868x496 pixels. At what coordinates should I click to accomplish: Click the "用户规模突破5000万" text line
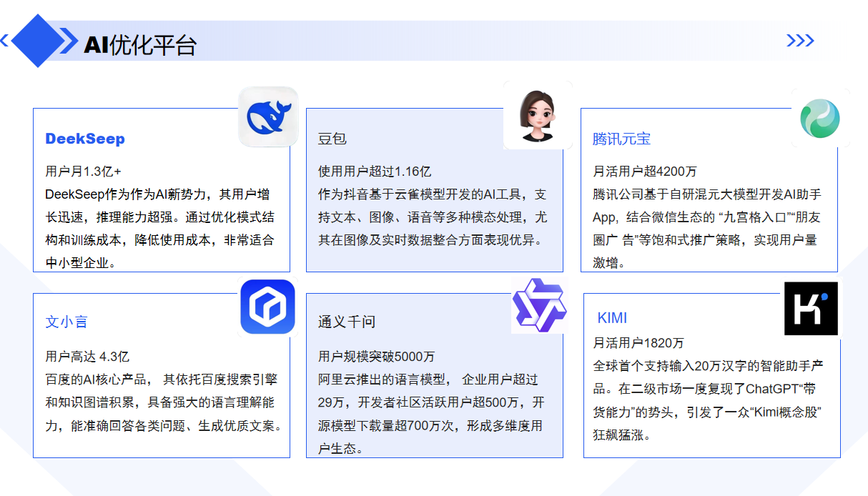(x=376, y=356)
